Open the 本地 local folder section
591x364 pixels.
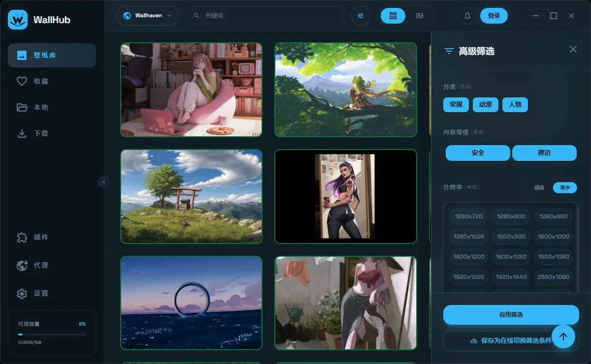[52, 107]
